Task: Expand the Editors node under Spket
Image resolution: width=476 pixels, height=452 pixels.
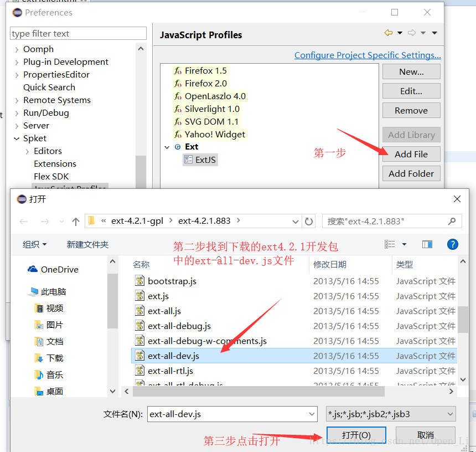Action: (x=27, y=151)
